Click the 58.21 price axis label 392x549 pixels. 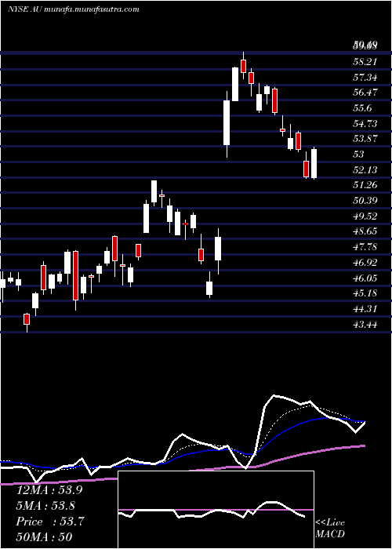[x=365, y=62]
